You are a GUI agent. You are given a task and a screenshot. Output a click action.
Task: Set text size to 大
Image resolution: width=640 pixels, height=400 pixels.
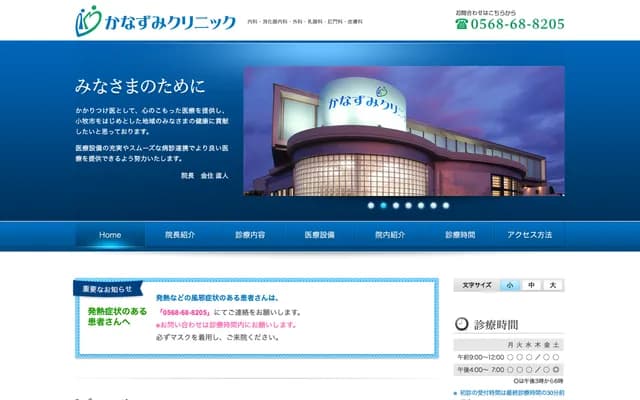click(553, 285)
